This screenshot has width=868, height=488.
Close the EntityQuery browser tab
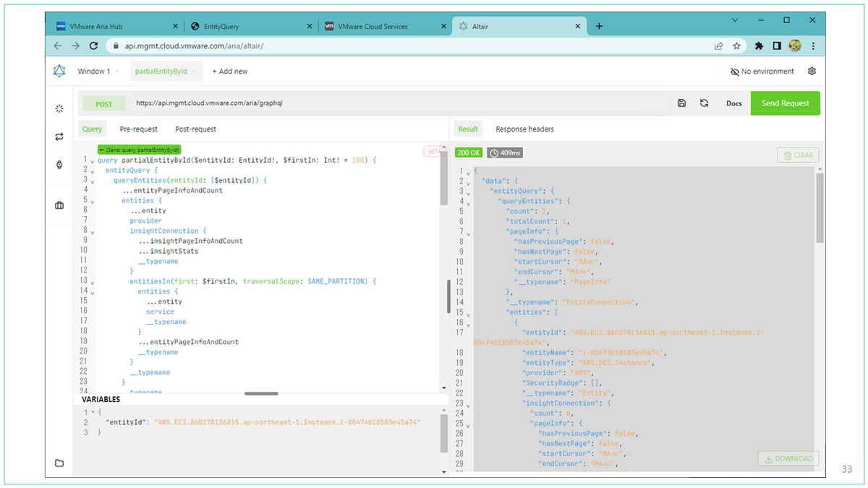tap(310, 26)
